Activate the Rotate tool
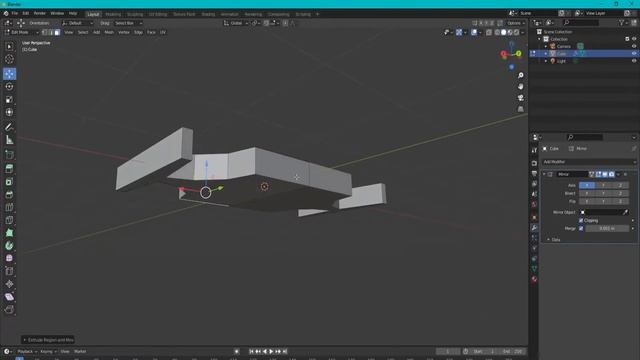Image resolution: width=640 pixels, height=360 pixels. click(9, 87)
